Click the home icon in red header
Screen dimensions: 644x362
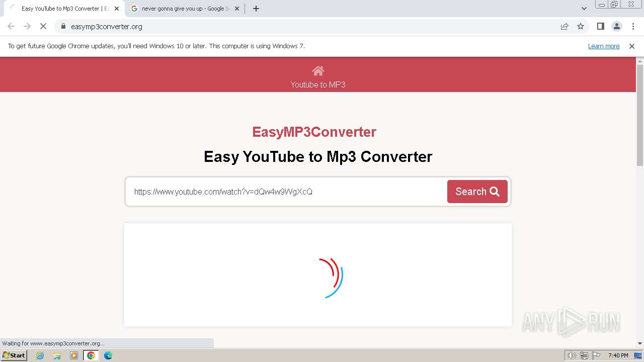click(x=318, y=70)
